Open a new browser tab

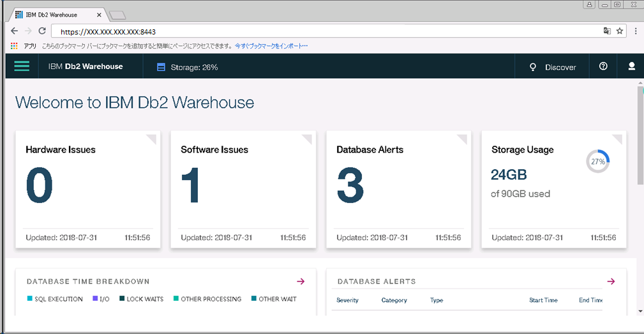pos(118,15)
